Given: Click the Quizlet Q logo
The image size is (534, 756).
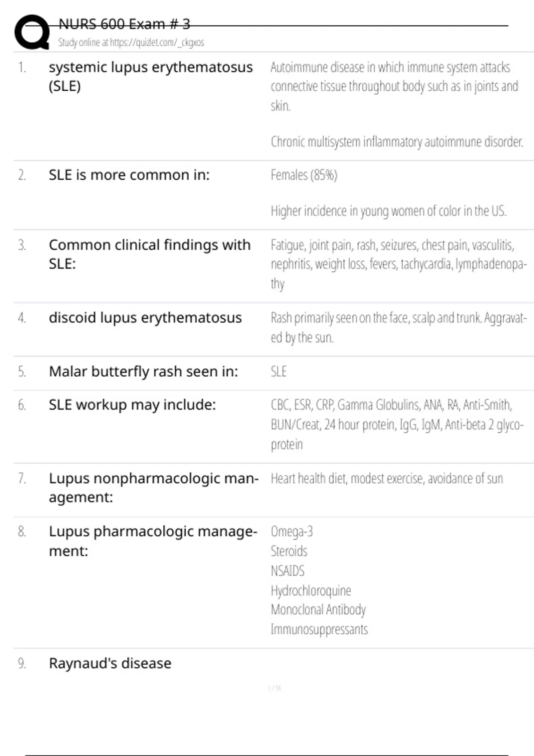Looking at the screenshot, I should (32, 32).
